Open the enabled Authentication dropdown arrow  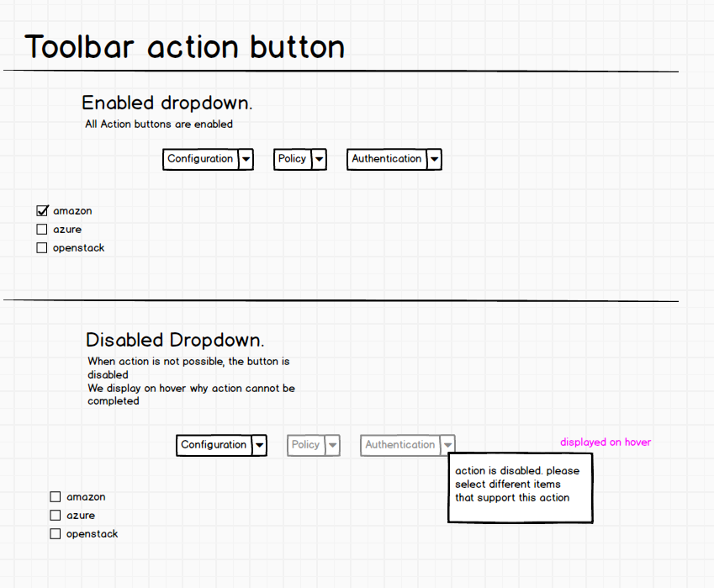(435, 160)
